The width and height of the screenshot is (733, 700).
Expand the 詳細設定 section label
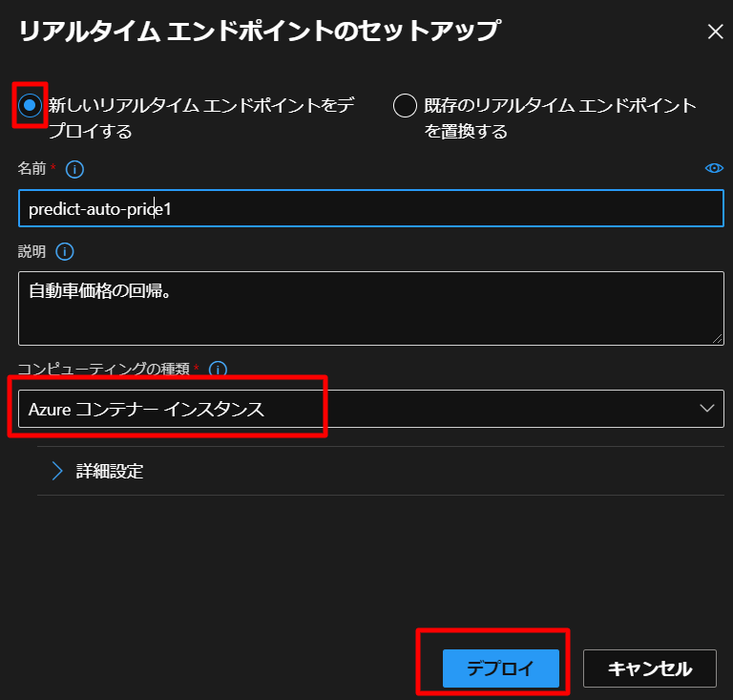click(x=110, y=471)
